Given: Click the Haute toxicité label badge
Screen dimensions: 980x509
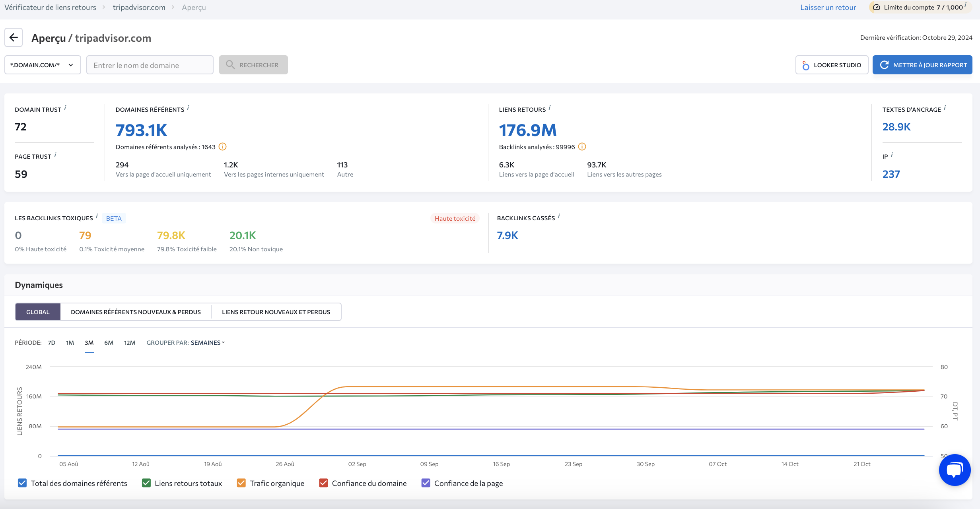Looking at the screenshot, I should 455,218.
